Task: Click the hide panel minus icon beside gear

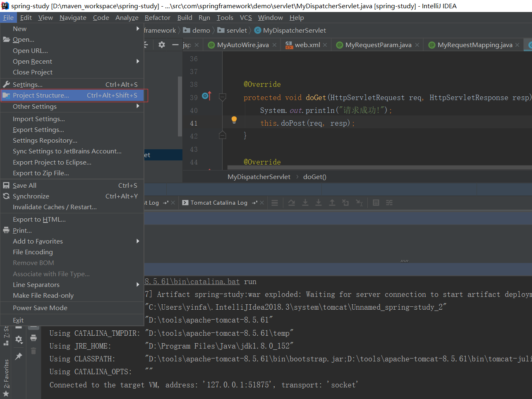Action: (x=175, y=45)
